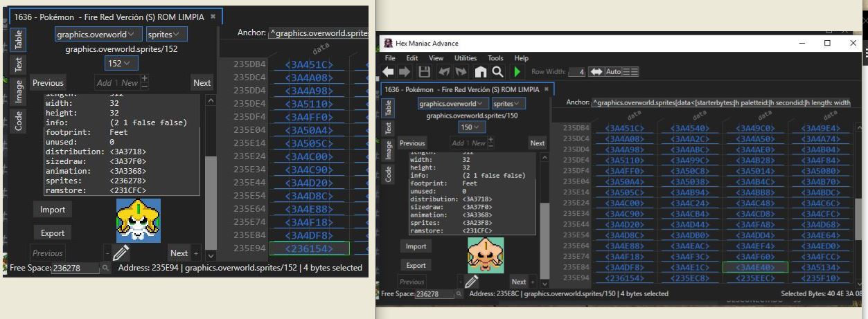Click Export button in left window
The image size is (868, 319).
click(x=53, y=233)
